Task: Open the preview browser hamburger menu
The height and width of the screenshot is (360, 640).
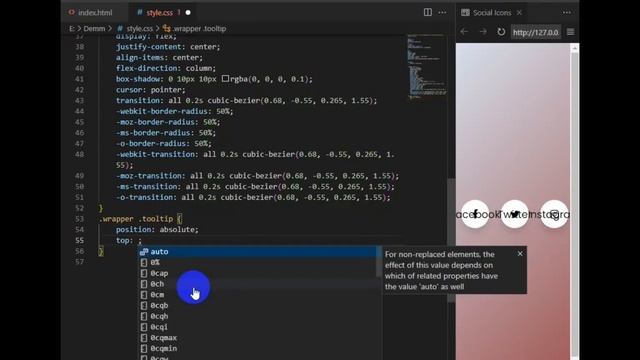Action: coord(570,32)
